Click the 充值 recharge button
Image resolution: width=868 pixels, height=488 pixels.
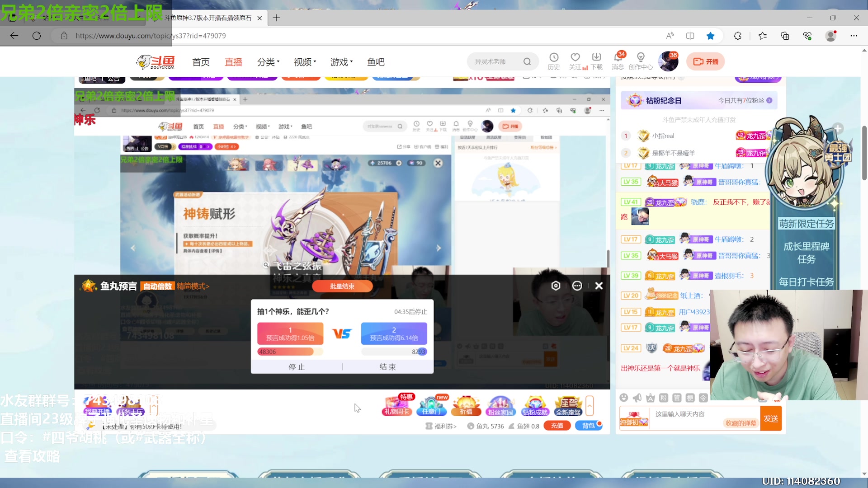pyautogui.click(x=557, y=426)
